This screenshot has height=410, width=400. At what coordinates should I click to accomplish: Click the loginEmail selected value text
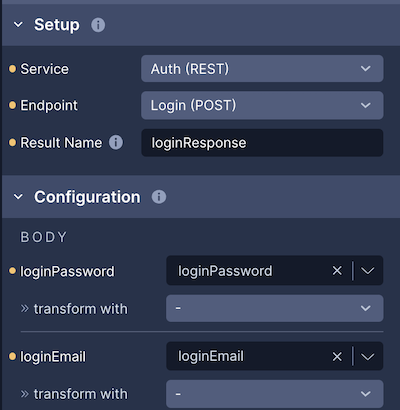211,356
